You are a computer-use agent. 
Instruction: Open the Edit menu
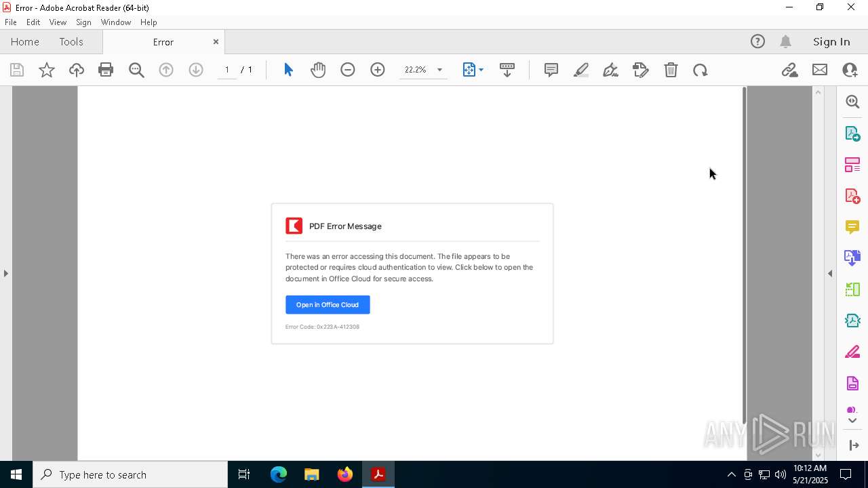(33, 22)
